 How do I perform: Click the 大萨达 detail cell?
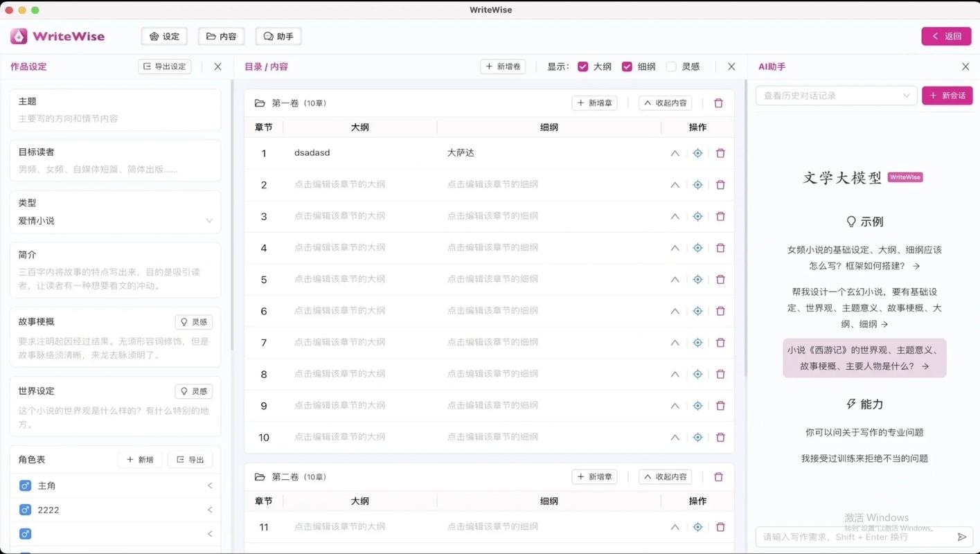click(x=549, y=153)
